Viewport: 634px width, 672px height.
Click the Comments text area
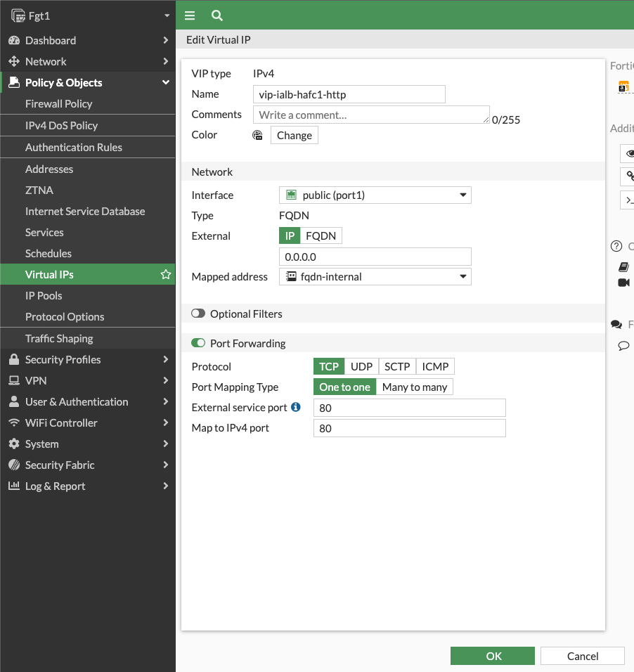point(371,115)
